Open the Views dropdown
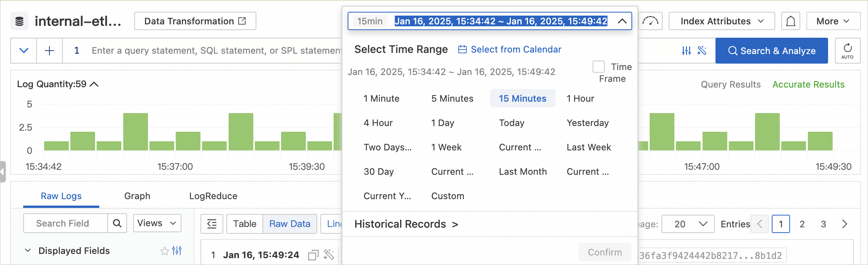 pos(157,223)
